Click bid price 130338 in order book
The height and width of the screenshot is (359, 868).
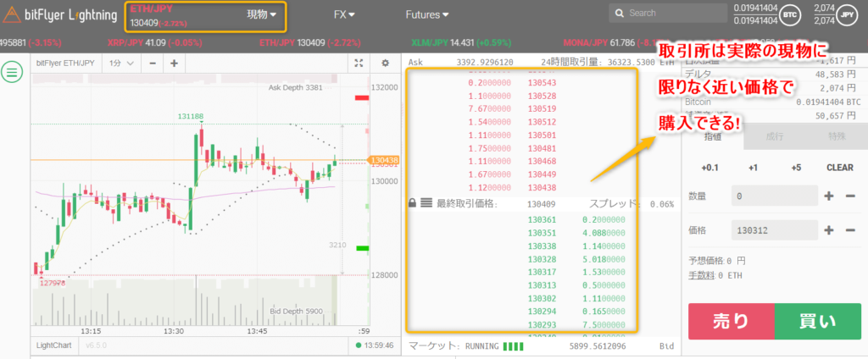(x=542, y=246)
